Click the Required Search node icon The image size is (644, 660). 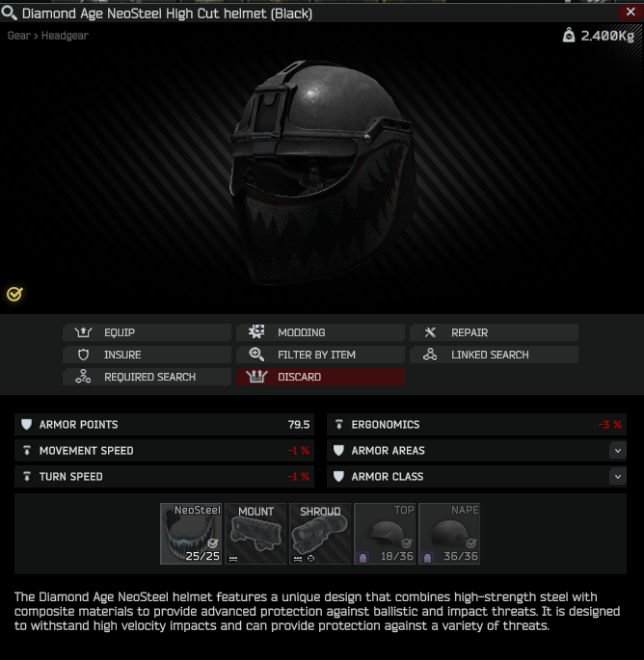click(83, 377)
